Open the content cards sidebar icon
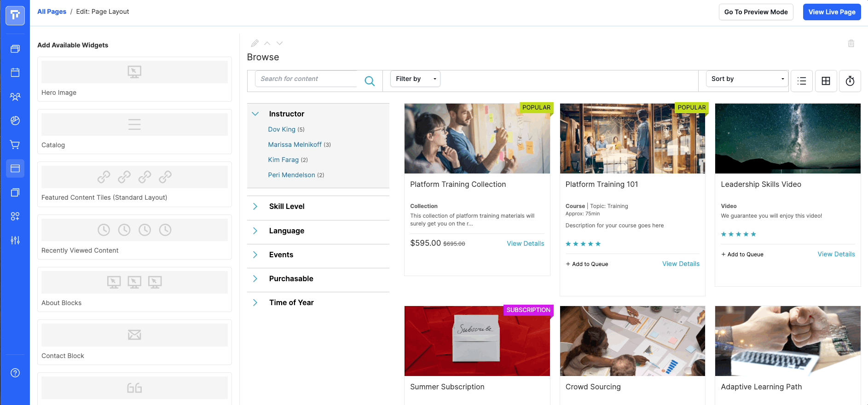The height and width of the screenshot is (405, 868). click(15, 49)
